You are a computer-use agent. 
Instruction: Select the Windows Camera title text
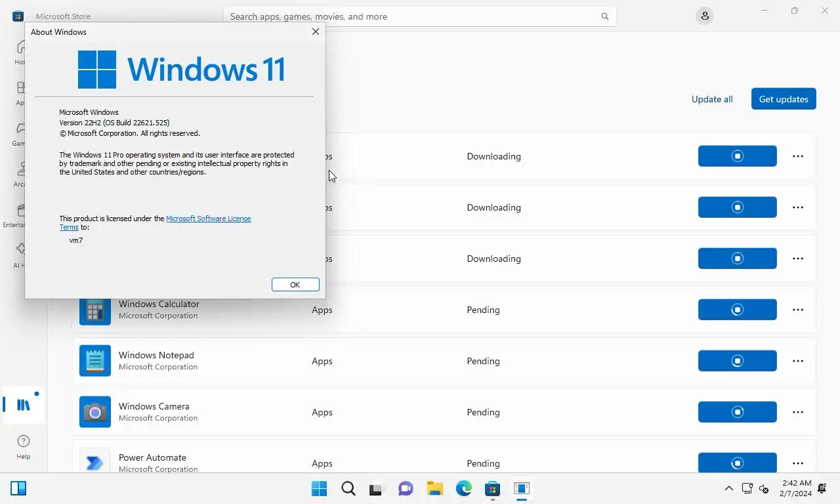(x=154, y=406)
